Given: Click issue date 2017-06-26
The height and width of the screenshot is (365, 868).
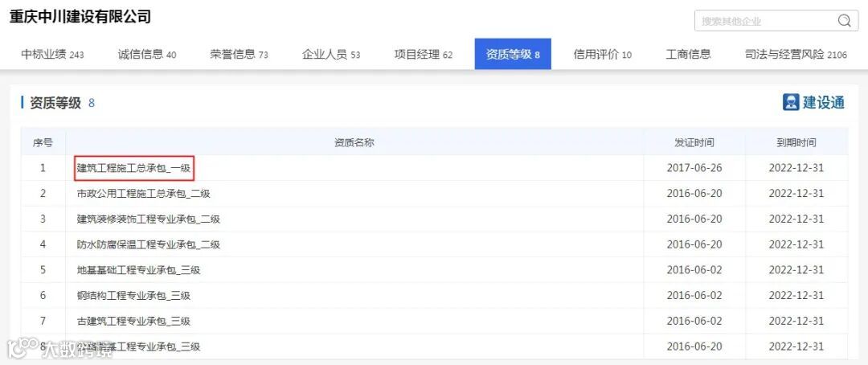Looking at the screenshot, I should 694,168.
